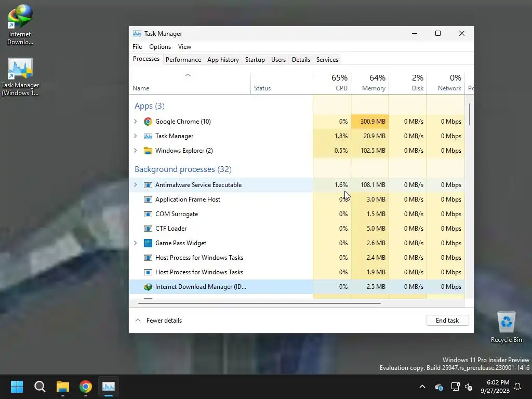Expand Antimalware Service Executable group

point(136,185)
